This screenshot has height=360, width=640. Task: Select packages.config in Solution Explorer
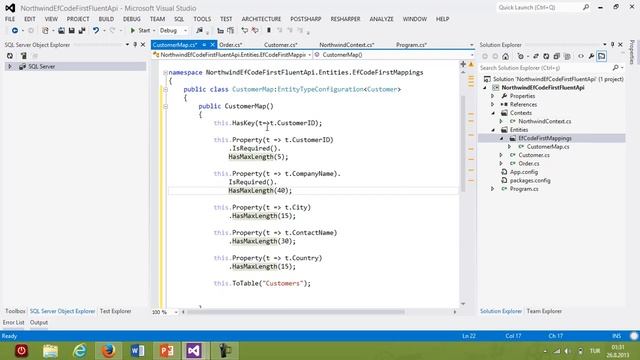(x=530, y=180)
